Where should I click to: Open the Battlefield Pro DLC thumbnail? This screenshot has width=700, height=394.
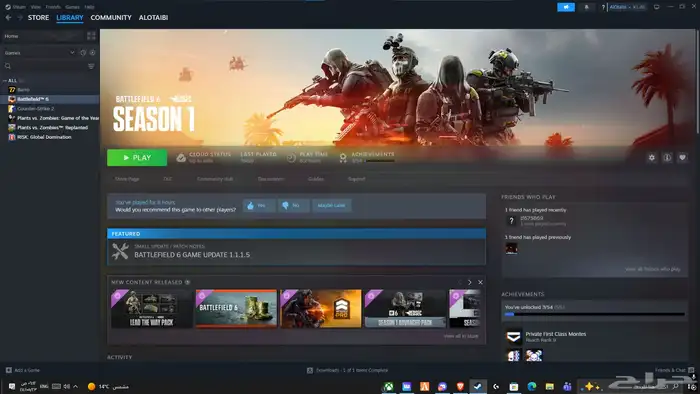point(321,309)
